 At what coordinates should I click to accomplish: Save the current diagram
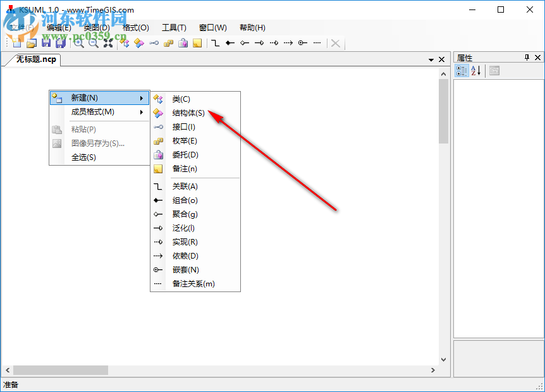46,43
